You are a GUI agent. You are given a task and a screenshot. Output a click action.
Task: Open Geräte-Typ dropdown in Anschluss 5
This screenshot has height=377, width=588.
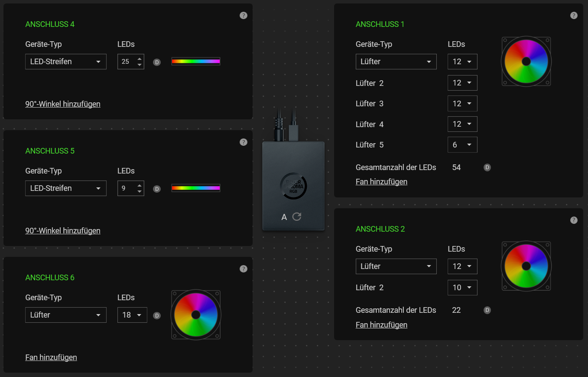[66, 188]
